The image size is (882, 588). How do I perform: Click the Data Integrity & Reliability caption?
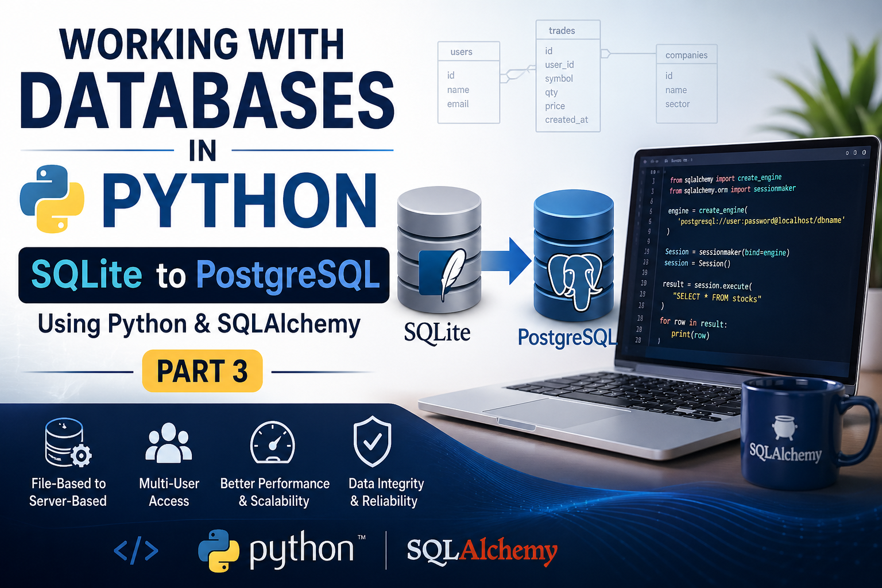point(385,492)
